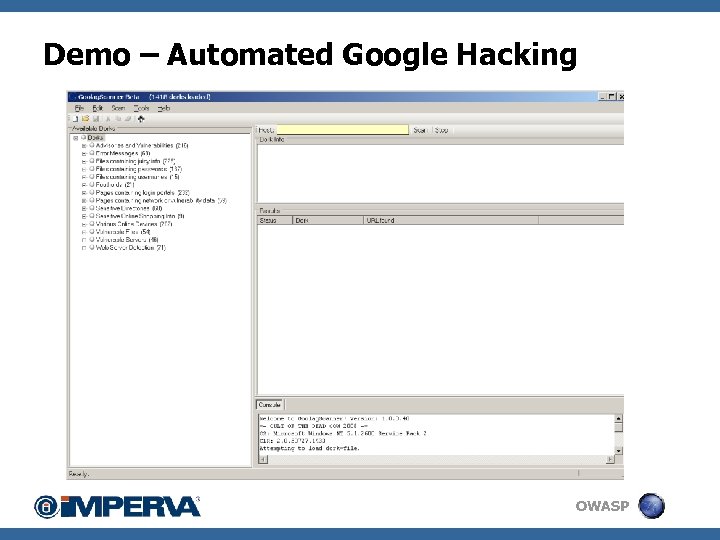This screenshot has height=540, width=720.
Task: Expand Files containing juicy info
Action: click(84, 161)
